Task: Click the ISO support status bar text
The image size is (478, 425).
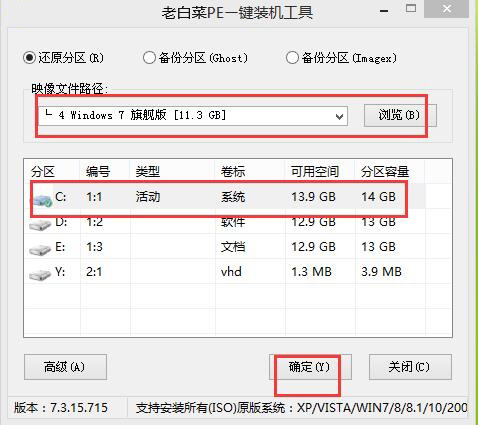Action: click(x=301, y=408)
